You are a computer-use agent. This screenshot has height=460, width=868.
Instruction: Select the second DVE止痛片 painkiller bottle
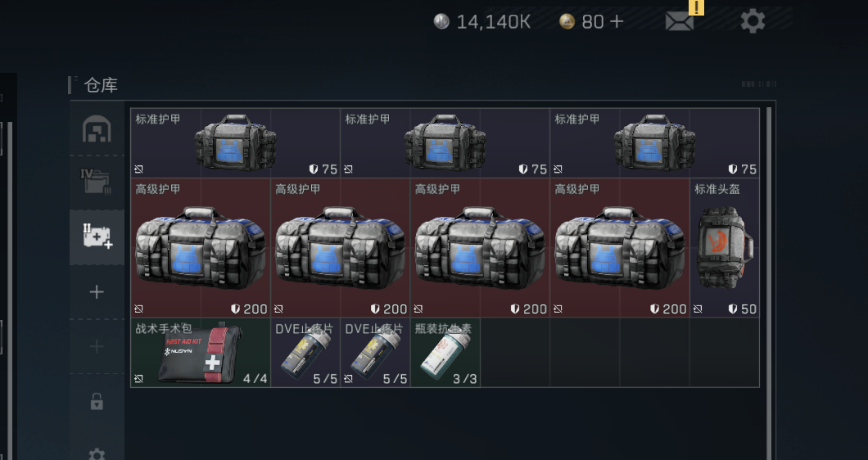click(375, 353)
